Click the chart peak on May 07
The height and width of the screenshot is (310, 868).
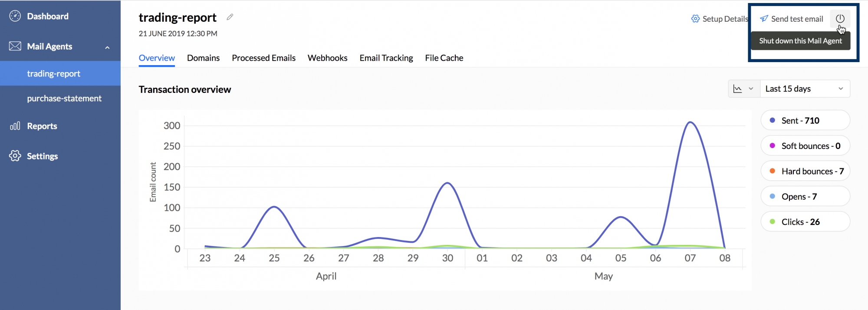690,122
